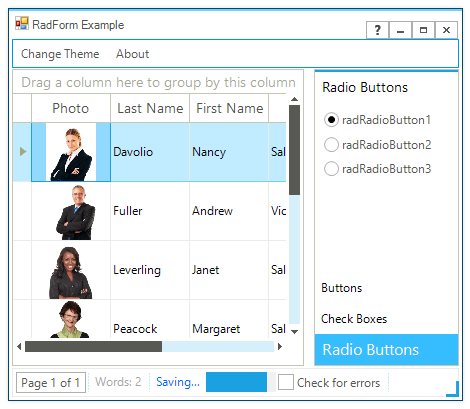
Task: Close the RadForm Example window
Action: tap(446, 30)
